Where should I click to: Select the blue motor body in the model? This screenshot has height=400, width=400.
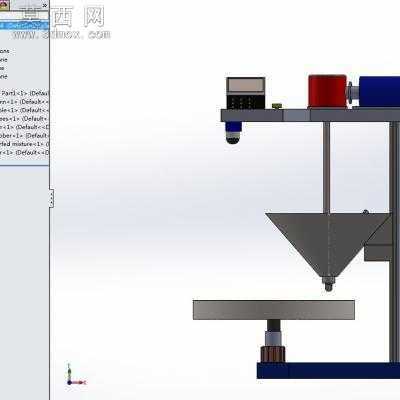tap(380, 91)
